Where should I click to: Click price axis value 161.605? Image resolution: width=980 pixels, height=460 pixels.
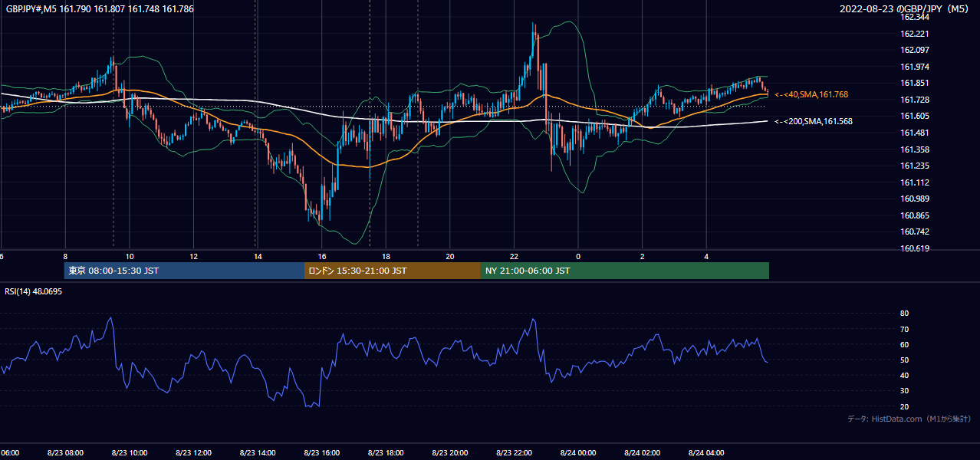pos(915,117)
